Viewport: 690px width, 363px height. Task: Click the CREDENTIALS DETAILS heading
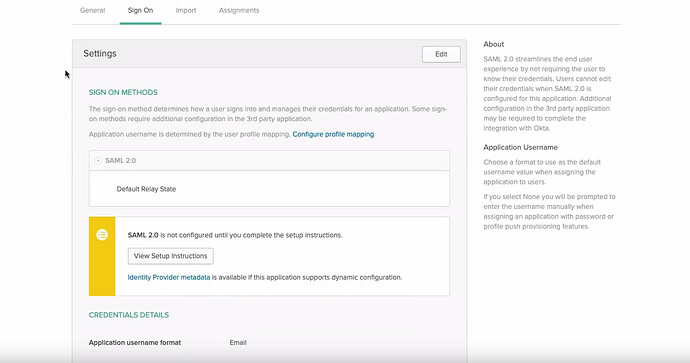(x=129, y=315)
